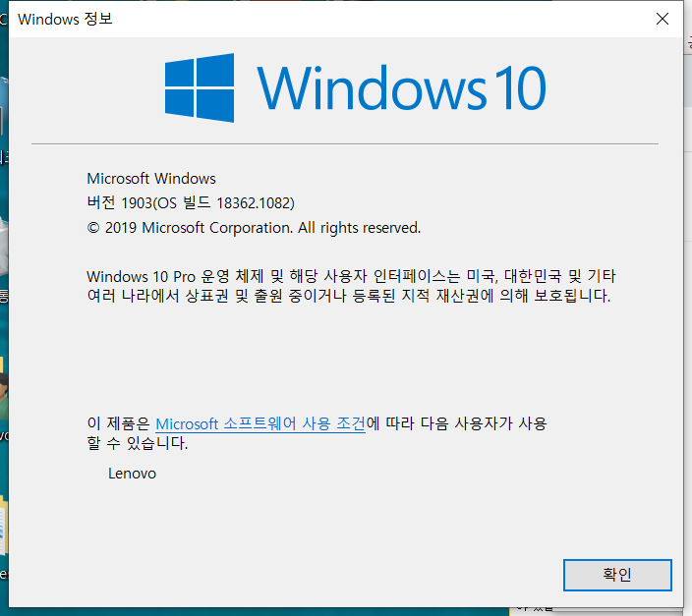Click the 'Windows 정보' title bar text
This screenshot has height=616, width=692.
[x=65, y=19]
